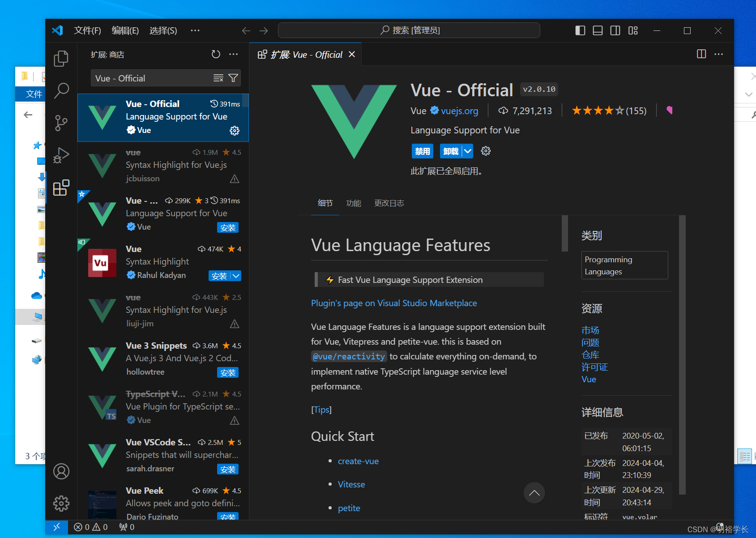Select Vue Peek extension in list
Viewport: 756px width, 538px height.
(163, 503)
